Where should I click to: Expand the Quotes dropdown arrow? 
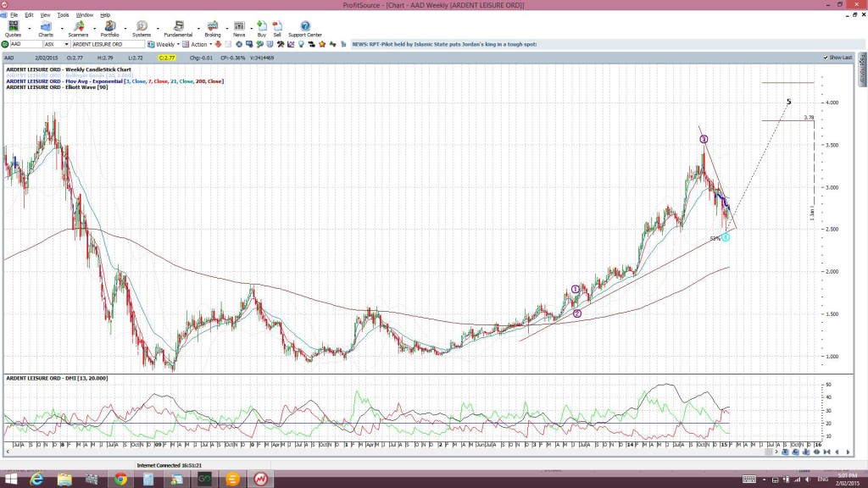pos(30,29)
